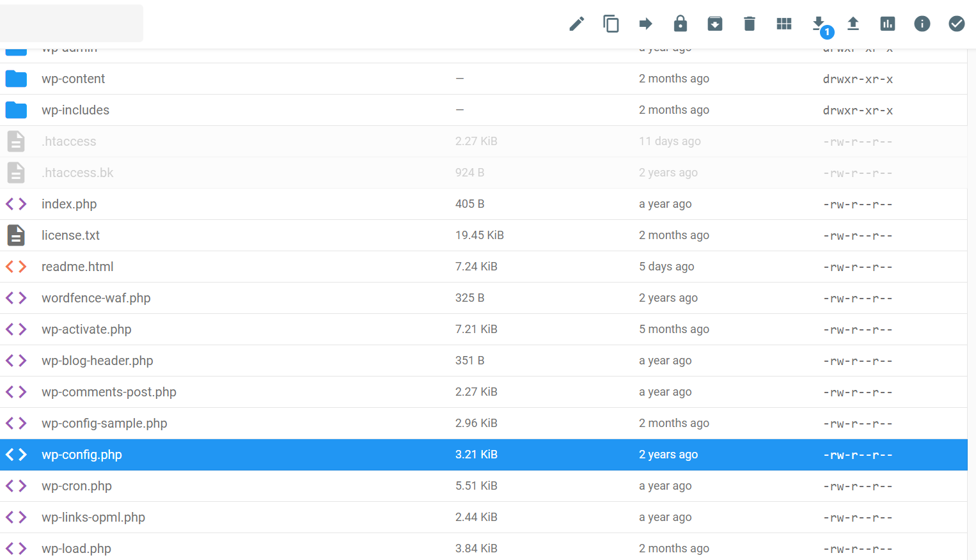
Task: Click the wp-includes folder icon
Action: [16, 110]
